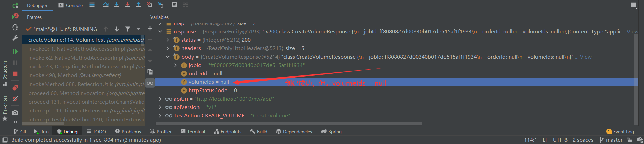Add a new watch with plus icon
Viewport: 644px width, 144px height.
click(150, 28)
